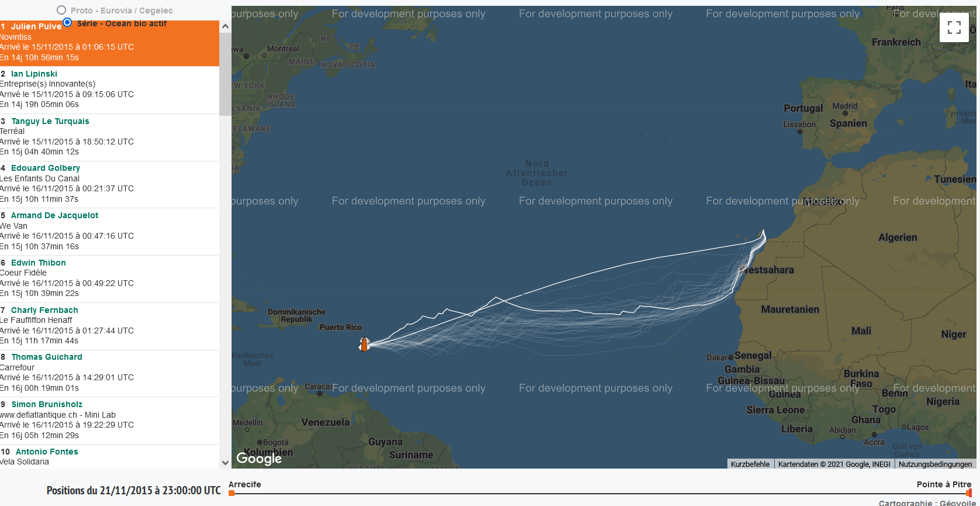Select skipper Antonio Fontes

coord(47,452)
